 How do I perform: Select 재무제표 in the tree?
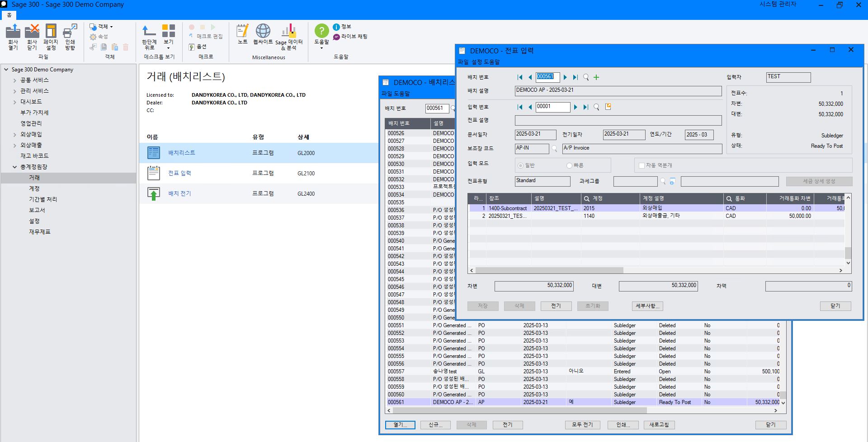(x=40, y=232)
